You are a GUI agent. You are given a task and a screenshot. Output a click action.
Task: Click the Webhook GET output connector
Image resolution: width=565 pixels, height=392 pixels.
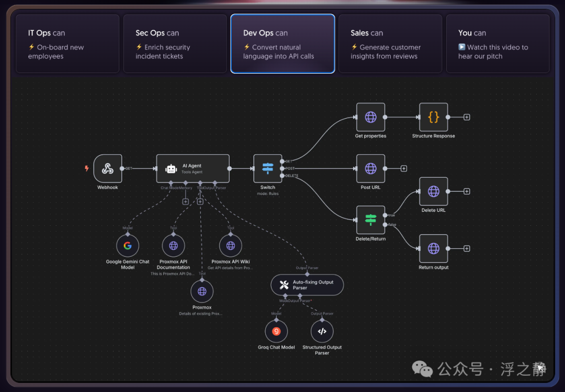[122, 168]
